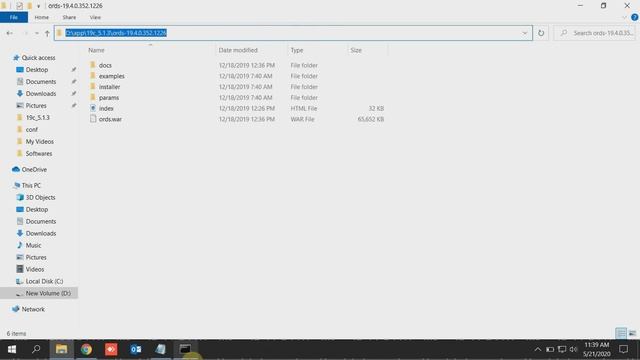This screenshot has height=360, width=640.
Task: Select the params folder
Action: 109,98
